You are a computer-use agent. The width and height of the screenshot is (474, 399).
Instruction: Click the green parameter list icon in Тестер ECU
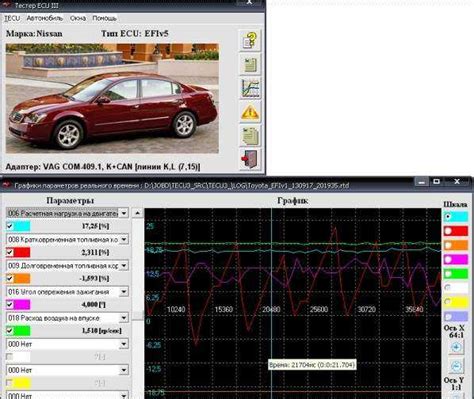pyautogui.click(x=250, y=64)
